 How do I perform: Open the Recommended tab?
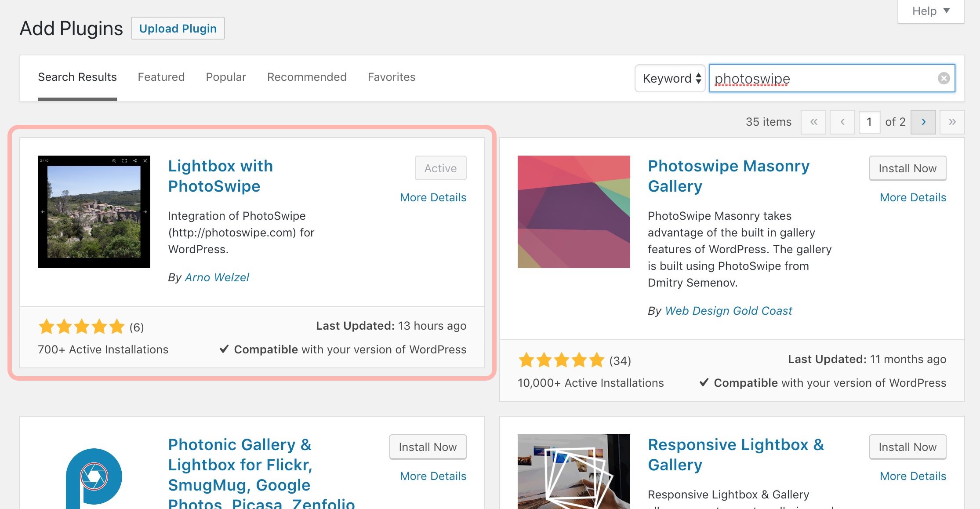pyautogui.click(x=307, y=77)
